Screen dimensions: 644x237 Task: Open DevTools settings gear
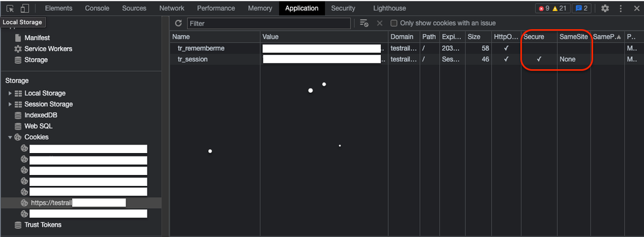605,8
